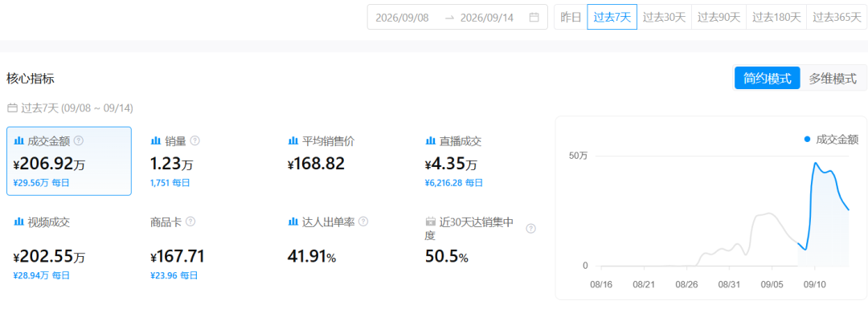Click the calendar icon before 过去7天 (09/08 ~ 09/14)
Image resolution: width=868 pixels, height=309 pixels.
(11, 108)
